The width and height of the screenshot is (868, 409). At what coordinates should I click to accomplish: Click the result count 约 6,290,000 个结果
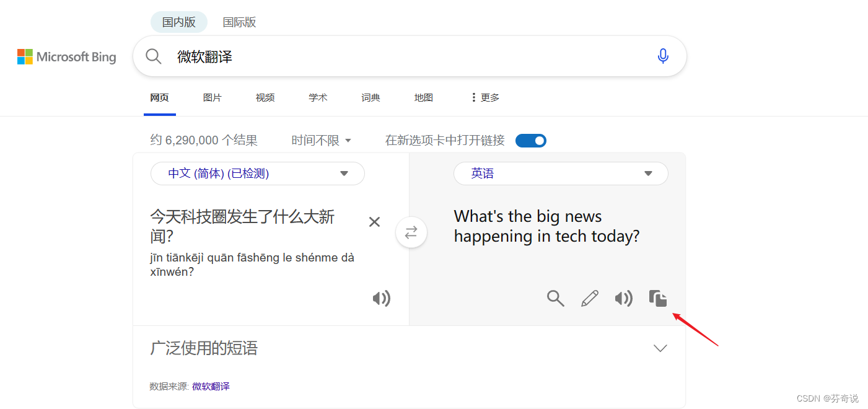point(204,141)
